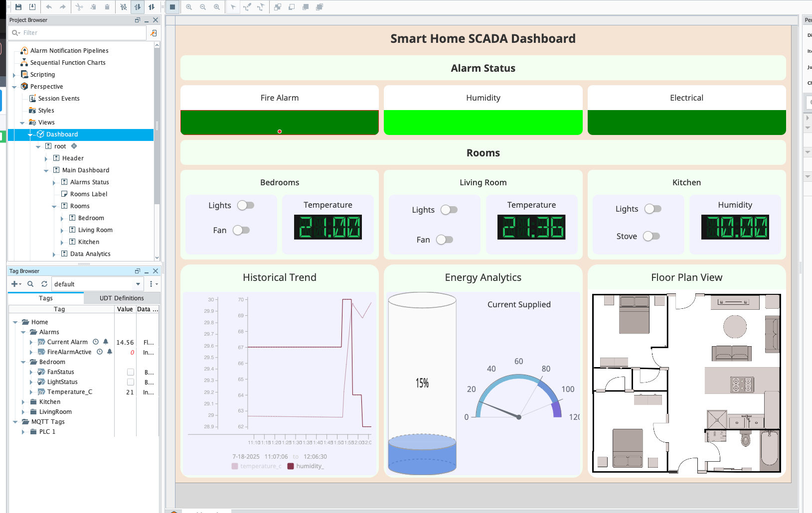Refresh the Tag Browser
Screen dimensions: 812x513
[x=44, y=284]
